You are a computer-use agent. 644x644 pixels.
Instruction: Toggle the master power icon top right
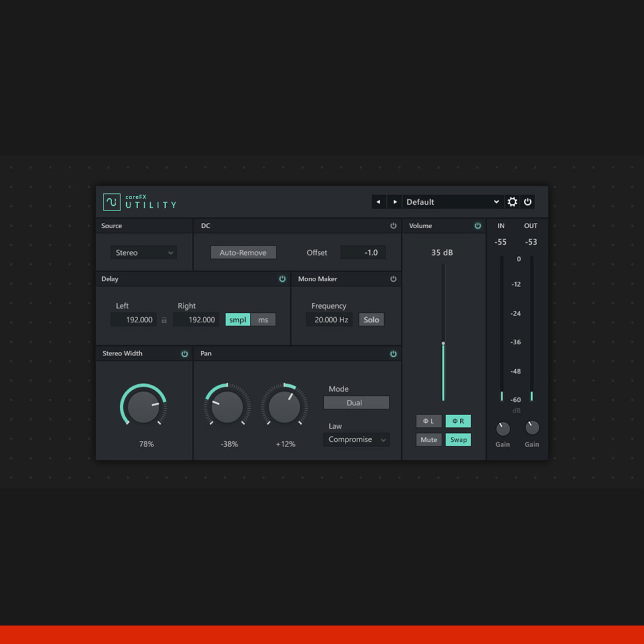point(528,202)
